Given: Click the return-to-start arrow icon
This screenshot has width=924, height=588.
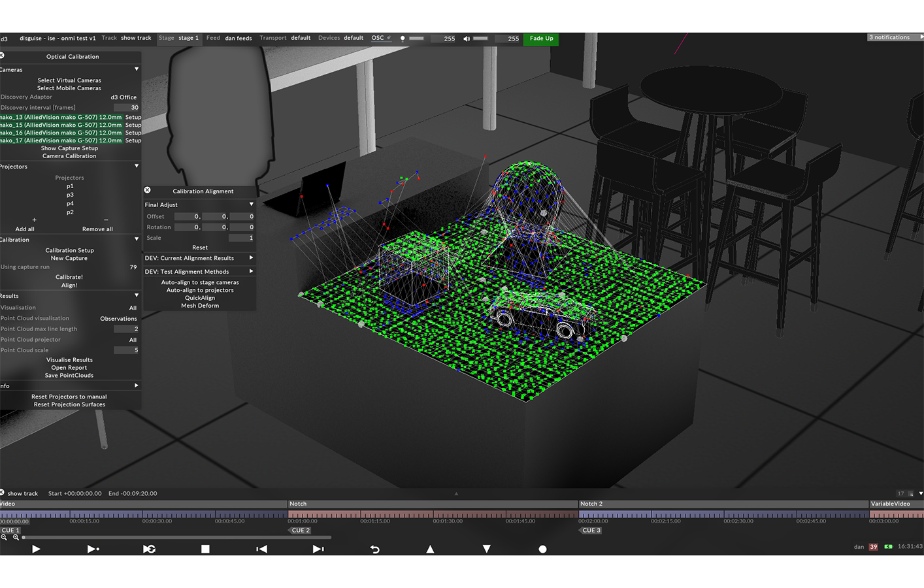Looking at the screenshot, I should [374, 549].
